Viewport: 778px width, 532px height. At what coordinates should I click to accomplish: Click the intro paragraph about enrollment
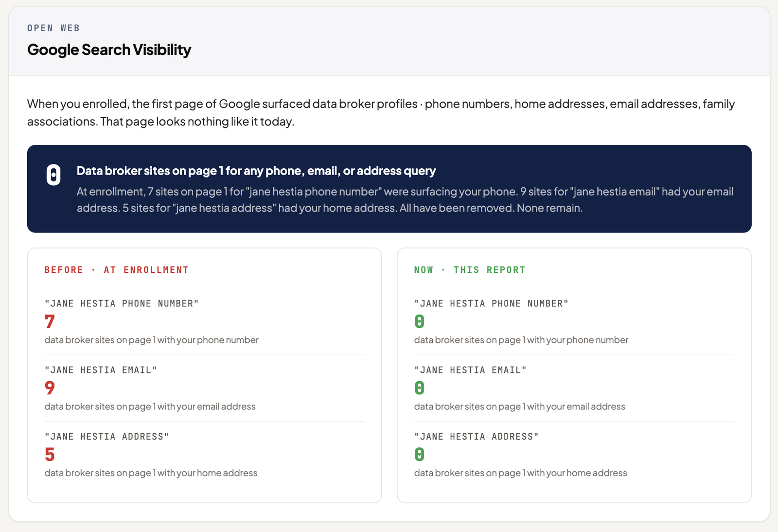(381, 112)
